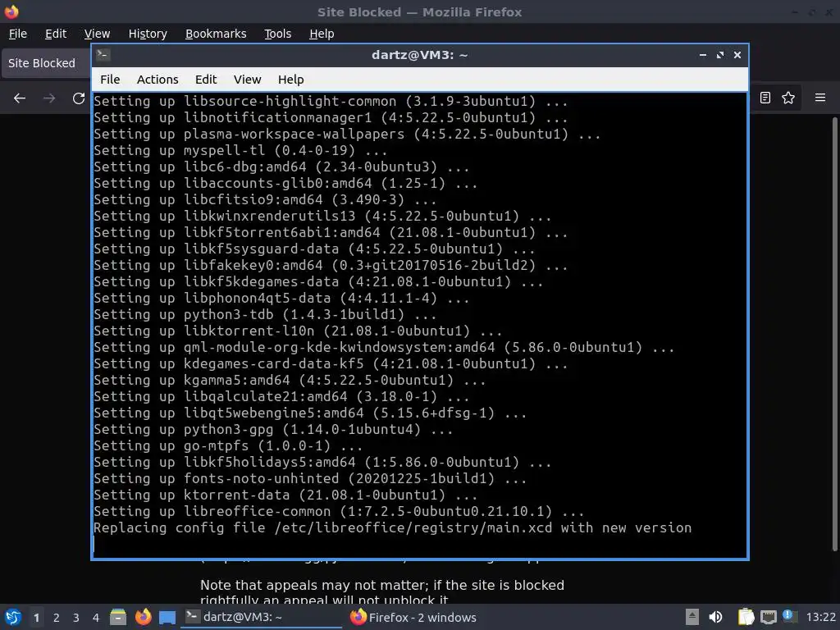Open the LXQt start menu
Viewport: 840px width, 630px height.
coord(13,617)
